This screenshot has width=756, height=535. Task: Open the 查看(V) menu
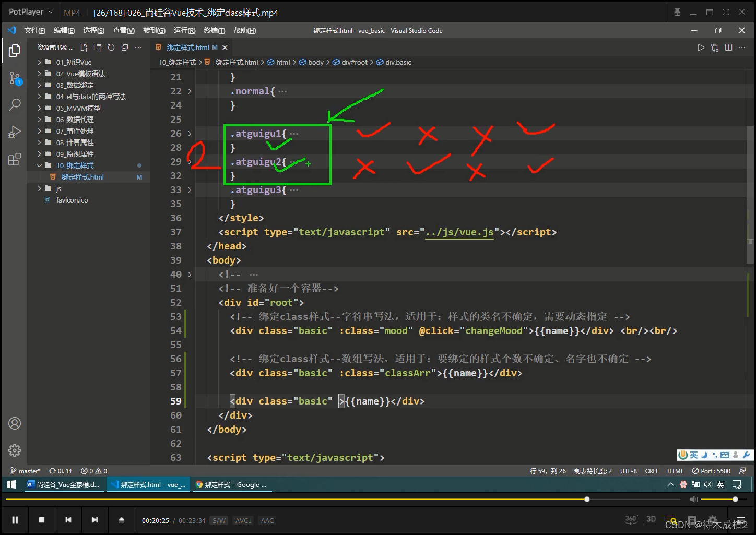[124, 31]
